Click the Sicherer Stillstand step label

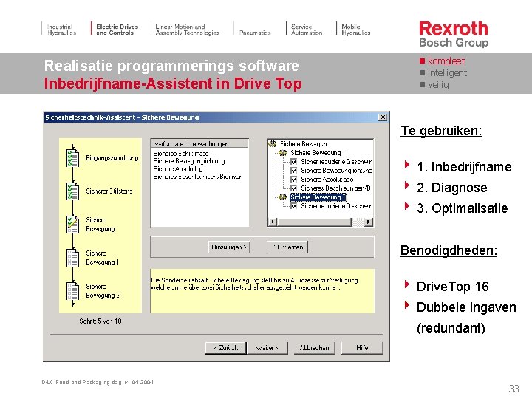tap(109, 191)
